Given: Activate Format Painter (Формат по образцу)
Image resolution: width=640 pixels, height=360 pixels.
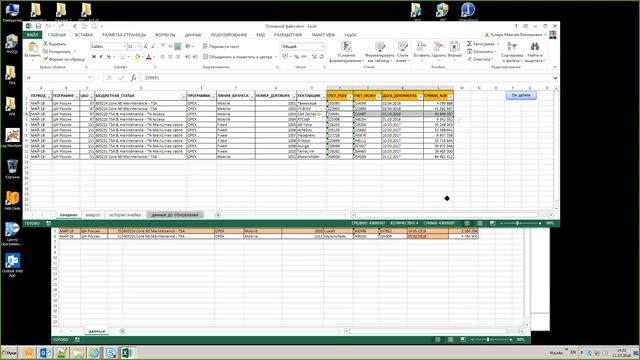Looking at the screenshot, I should pos(64,59).
